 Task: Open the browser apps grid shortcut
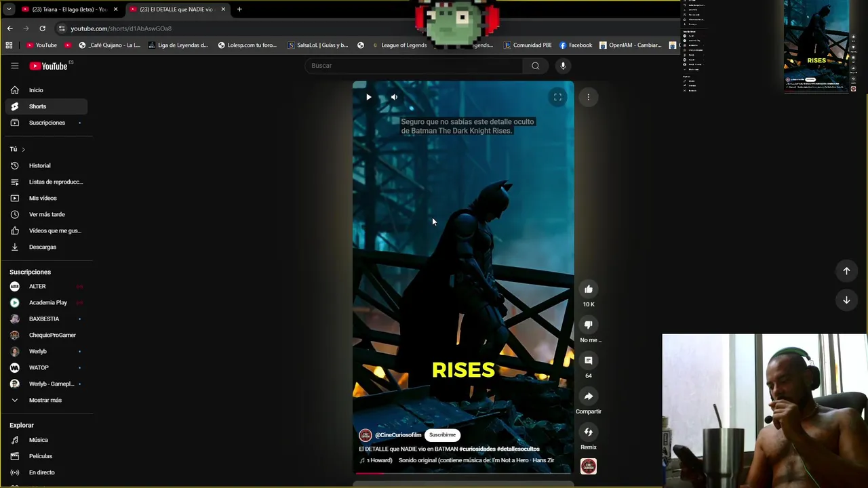(9, 45)
